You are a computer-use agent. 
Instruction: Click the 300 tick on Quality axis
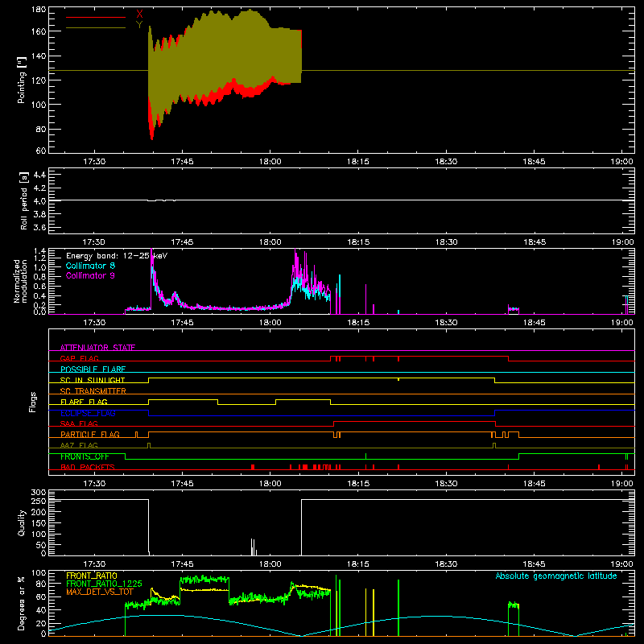tap(39, 493)
